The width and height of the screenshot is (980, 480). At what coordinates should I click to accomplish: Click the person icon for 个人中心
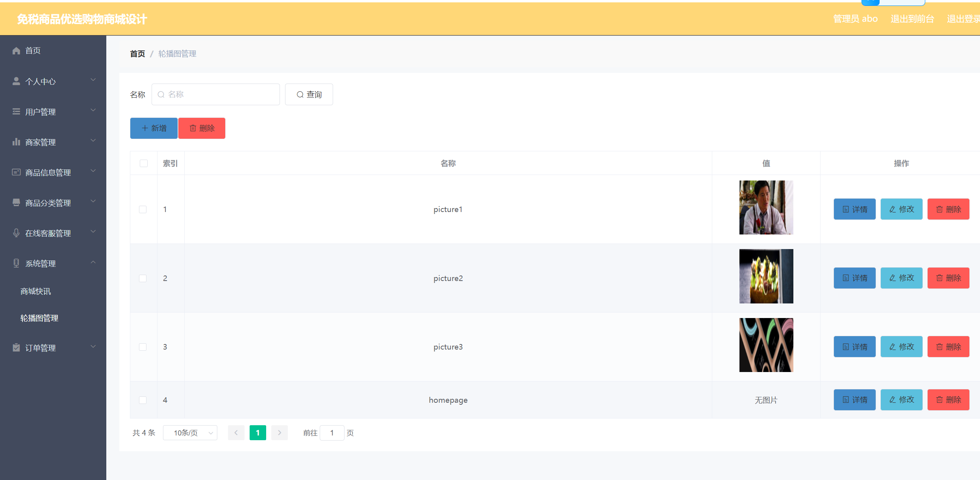(x=16, y=81)
